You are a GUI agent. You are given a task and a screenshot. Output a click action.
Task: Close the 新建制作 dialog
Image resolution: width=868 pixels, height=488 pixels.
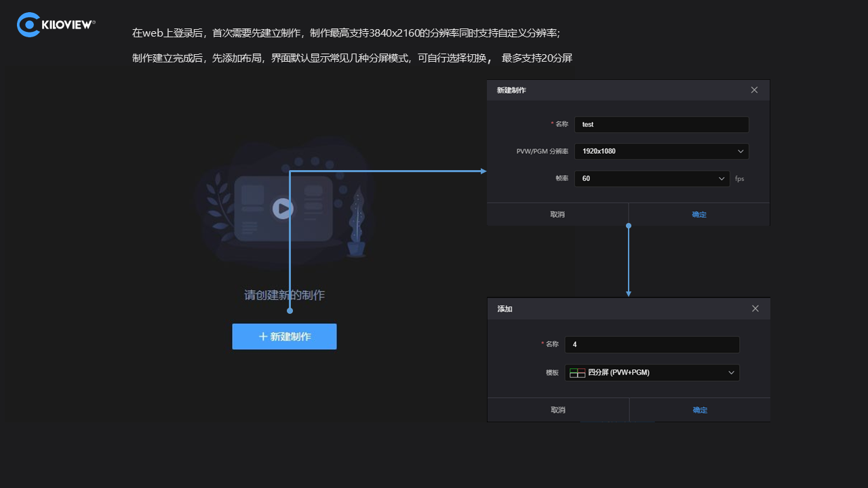(x=754, y=90)
